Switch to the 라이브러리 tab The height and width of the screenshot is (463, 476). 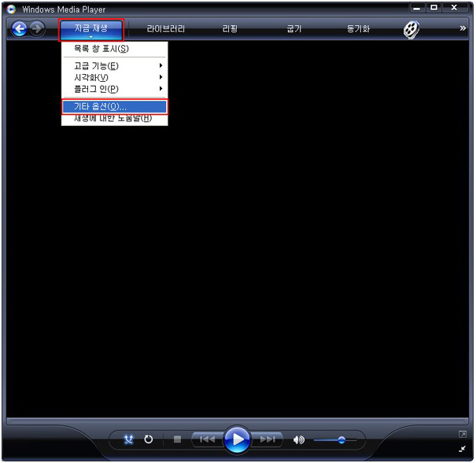[x=165, y=29]
